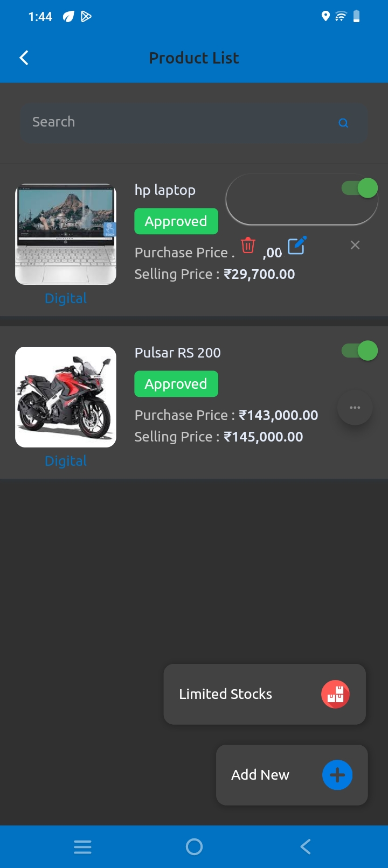Delete hp laptop using red trash icon
Screen dimensions: 388x868
click(248, 246)
